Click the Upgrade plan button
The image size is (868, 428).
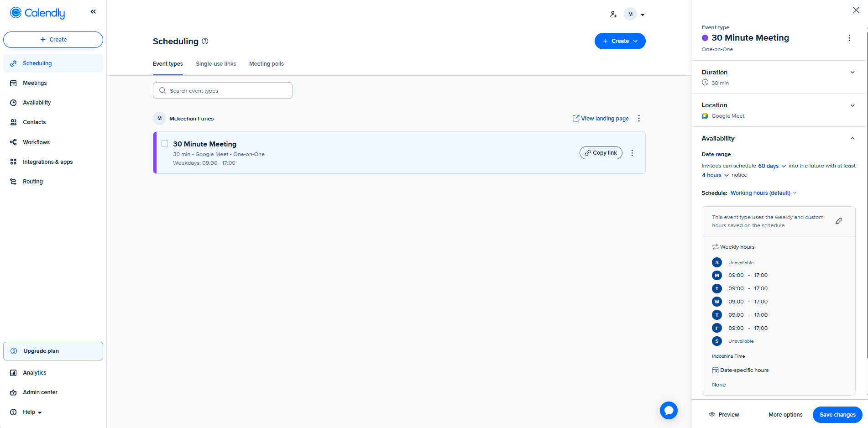53,351
